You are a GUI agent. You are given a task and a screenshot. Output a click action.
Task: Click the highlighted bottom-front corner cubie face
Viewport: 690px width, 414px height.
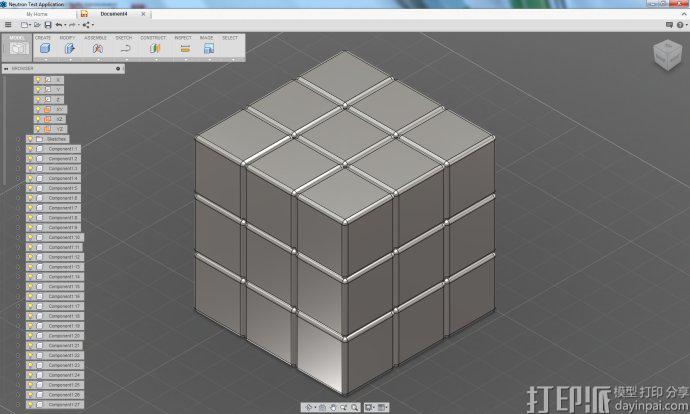320,354
